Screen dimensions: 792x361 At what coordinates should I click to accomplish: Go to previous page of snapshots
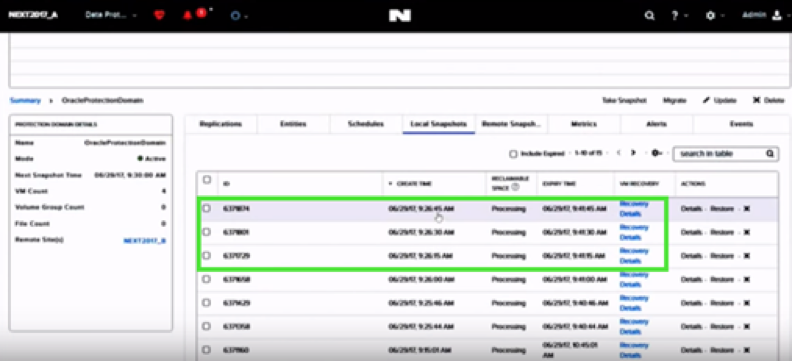(619, 153)
